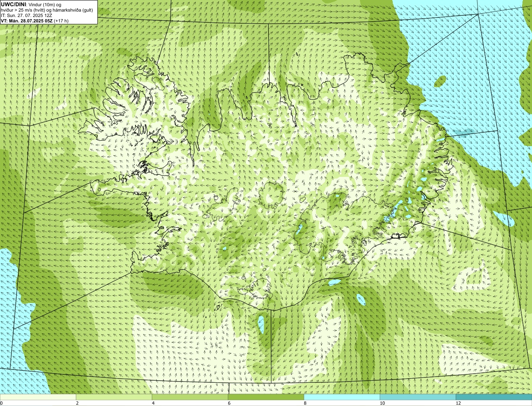Click the light cyan 8–10 m/s legend swatch

[x=342, y=397]
